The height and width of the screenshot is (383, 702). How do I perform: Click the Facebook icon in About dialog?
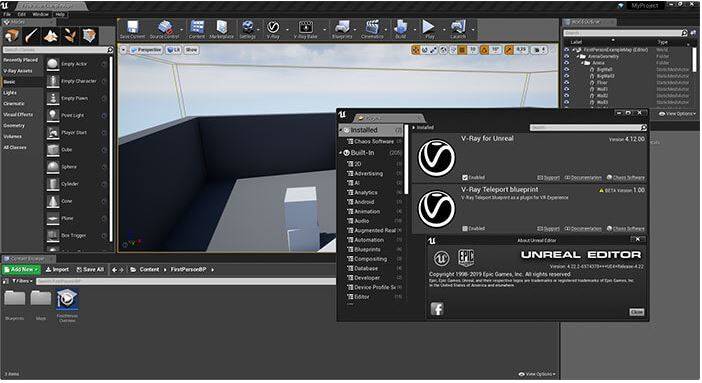click(437, 309)
